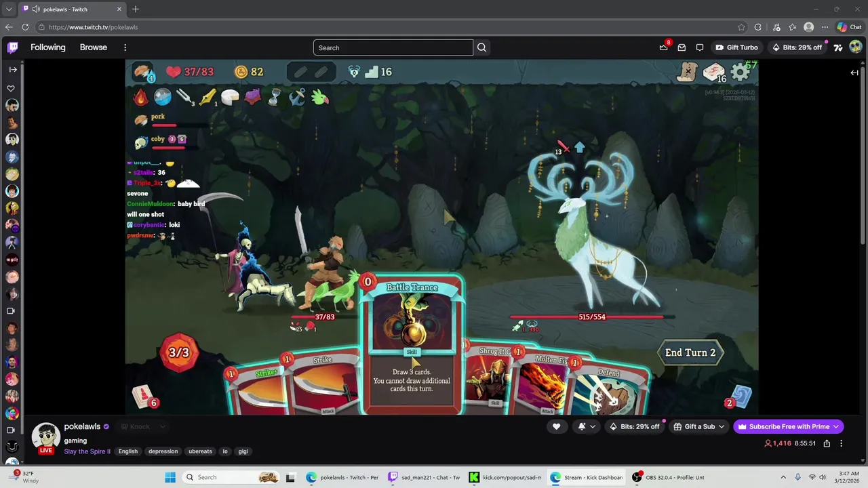Select the depression tag
The width and height of the screenshot is (868, 488).
click(x=163, y=451)
